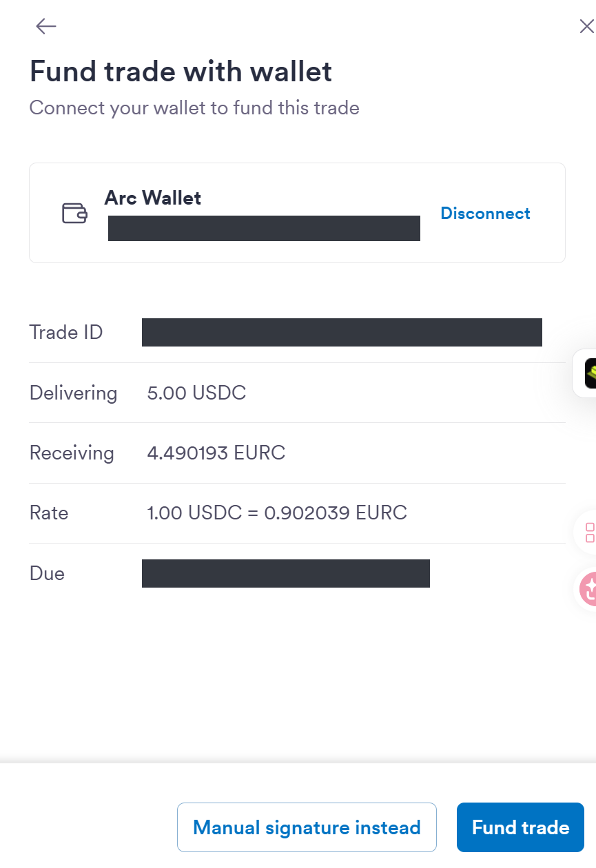This screenshot has width=596, height=868.
Task: Disconnect the Arc Wallet
Action: [485, 214]
